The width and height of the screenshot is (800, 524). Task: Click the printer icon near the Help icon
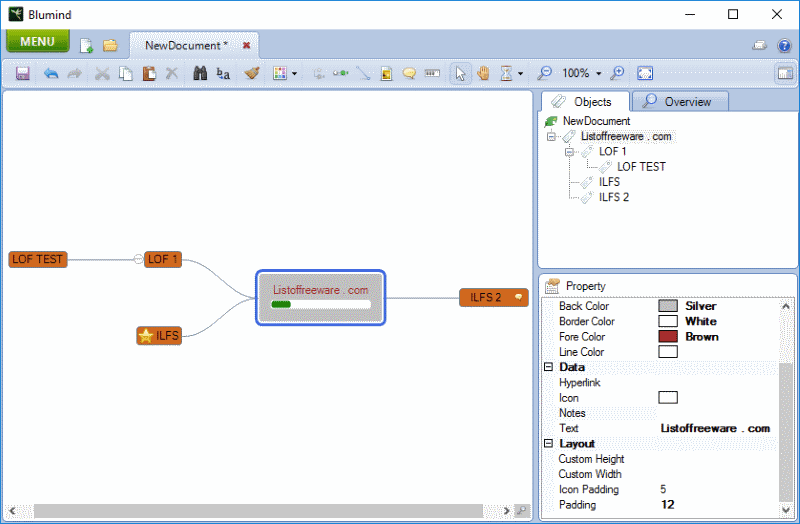click(x=760, y=45)
